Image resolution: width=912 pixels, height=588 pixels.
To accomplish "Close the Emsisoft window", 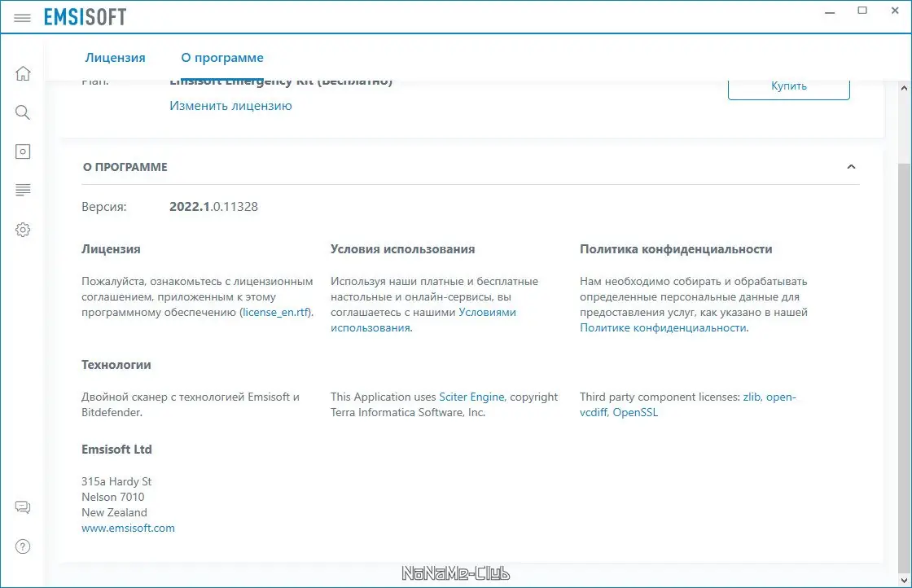I will (x=895, y=11).
